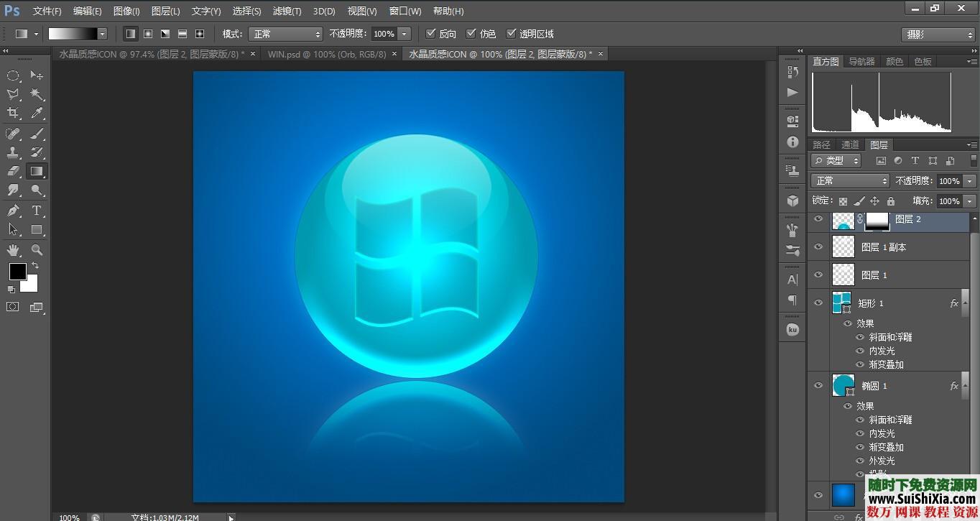Open the layer blend mode 正常 dropdown
980x521 pixels.
[850, 181]
